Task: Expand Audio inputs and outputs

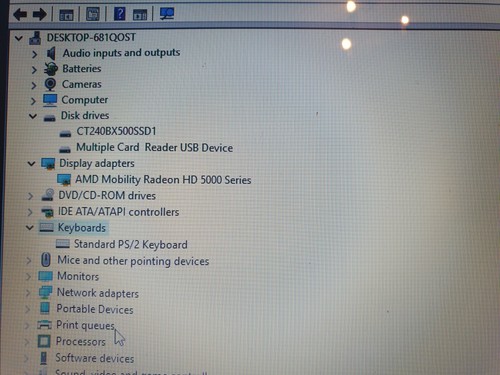Action: (x=34, y=54)
